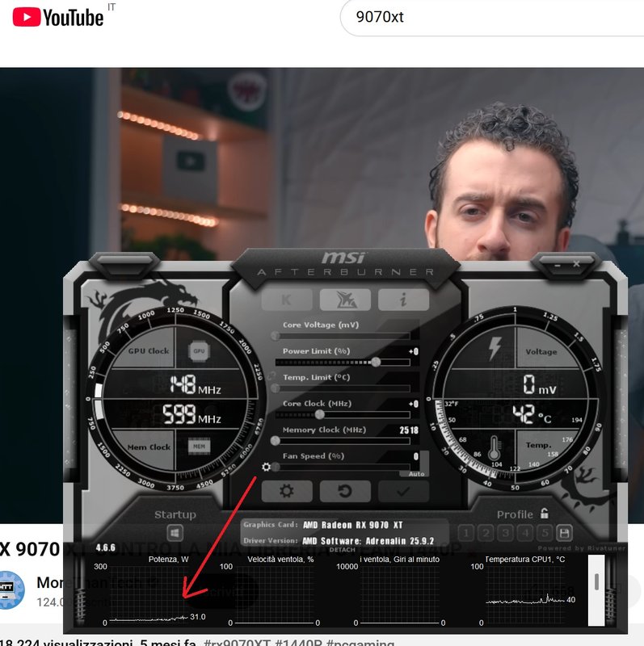Click the Fan Speed slider handle
The image size is (644, 646).
click(x=276, y=468)
